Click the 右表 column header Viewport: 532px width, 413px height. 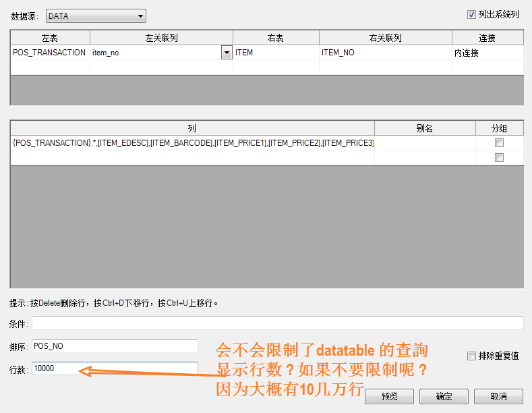click(276, 38)
